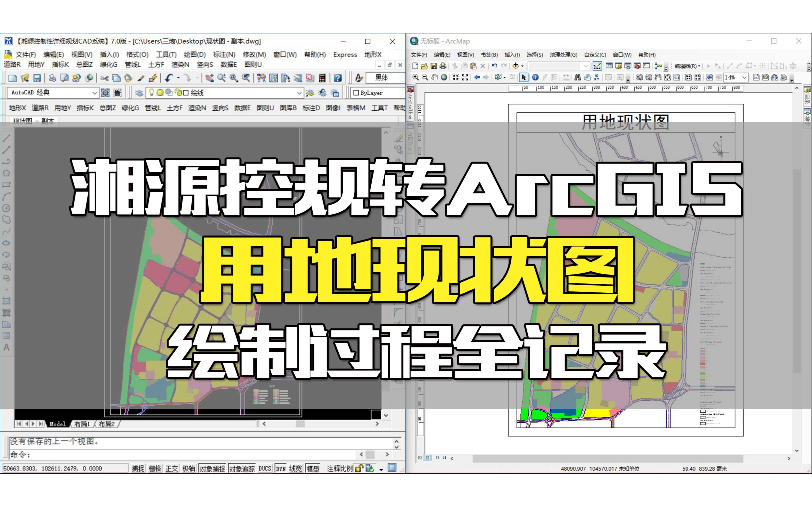Click 表格M button in CAD custom toolbar
This screenshot has height=507, width=812.
click(356, 108)
